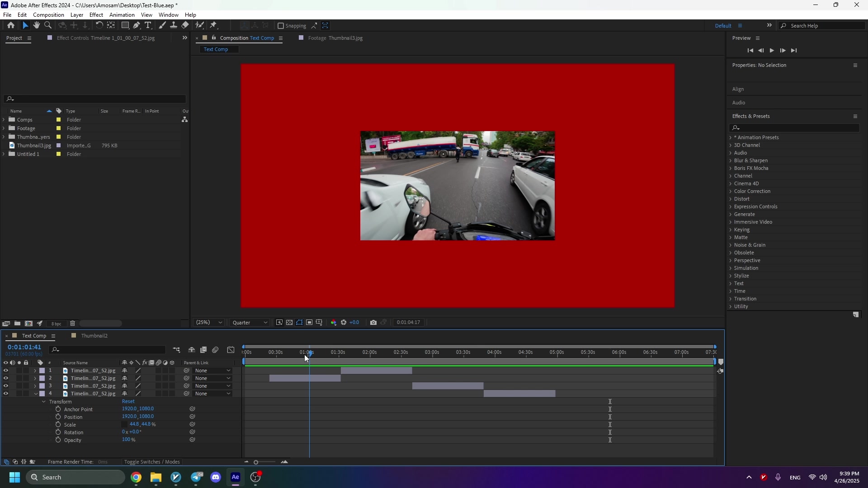Select the Horizontal Type tool
Image resolution: width=868 pixels, height=488 pixels.
point(148,26)
